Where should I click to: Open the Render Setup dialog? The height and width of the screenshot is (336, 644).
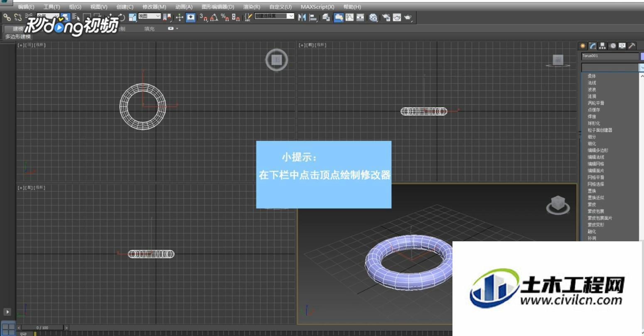[386, 17]
